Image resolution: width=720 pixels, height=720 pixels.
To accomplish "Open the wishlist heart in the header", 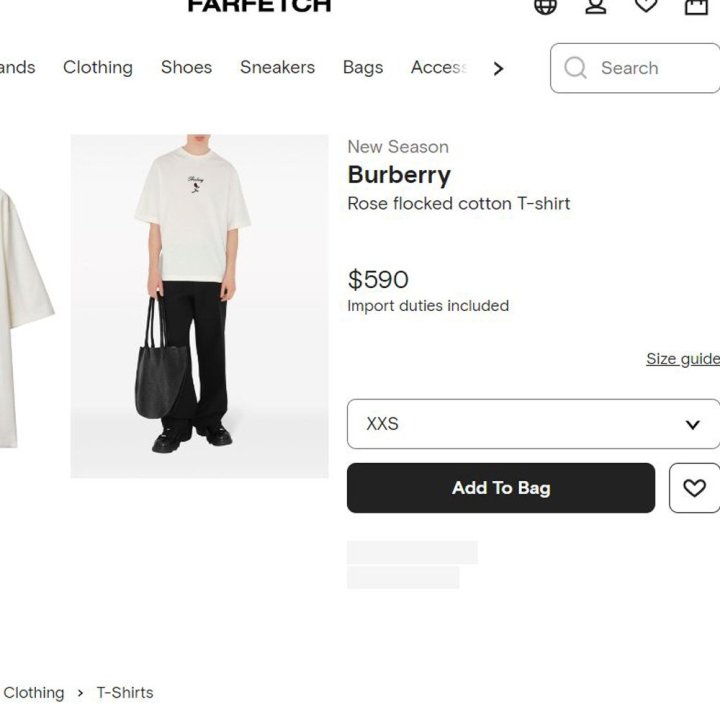I will click(647, 6).
